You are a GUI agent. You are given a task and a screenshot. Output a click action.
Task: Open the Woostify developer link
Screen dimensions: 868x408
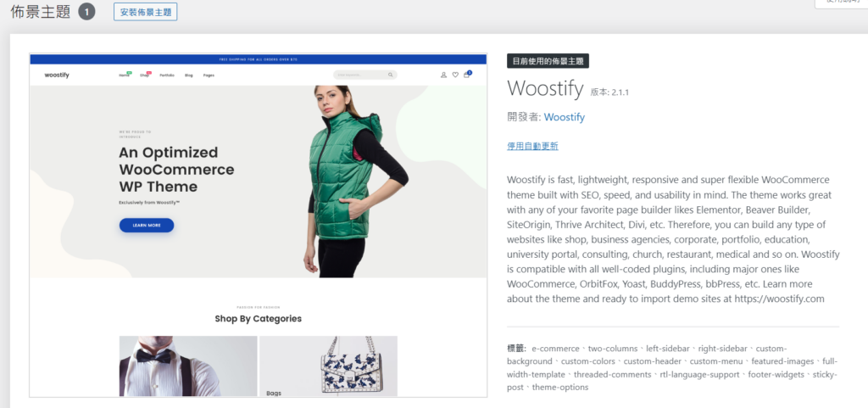[x=564, y=117]
